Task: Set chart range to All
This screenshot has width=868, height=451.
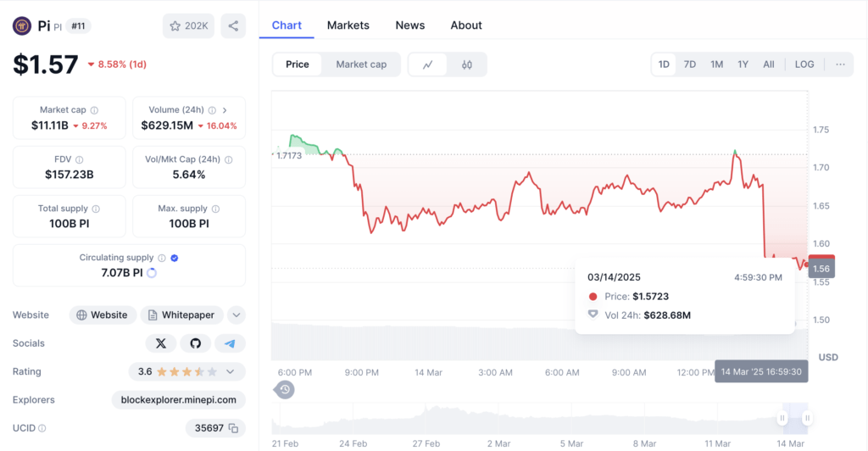Action: [769, 64]
